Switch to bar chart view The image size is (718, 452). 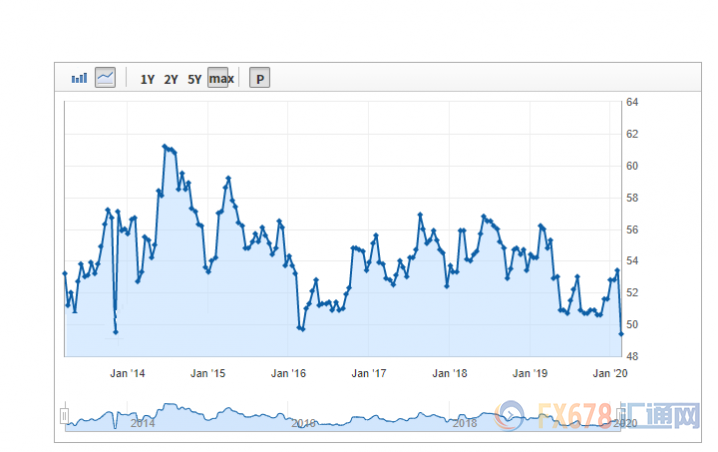(x=79, y=78)
